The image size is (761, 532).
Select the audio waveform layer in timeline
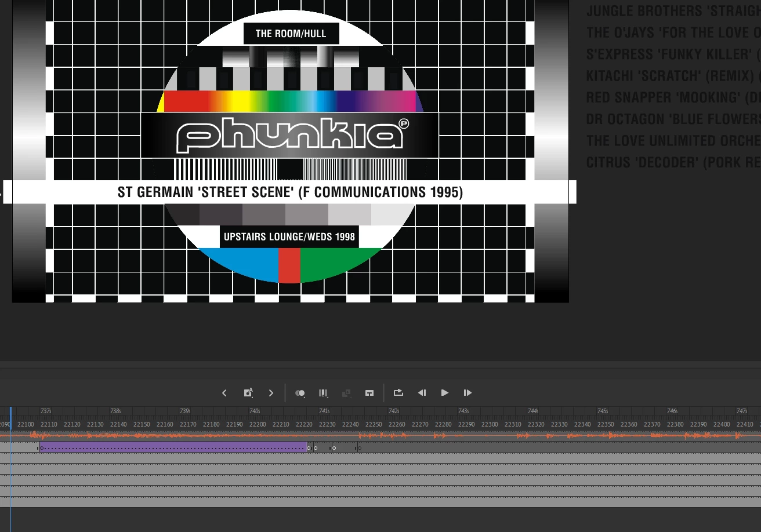(x=380, y=435)
